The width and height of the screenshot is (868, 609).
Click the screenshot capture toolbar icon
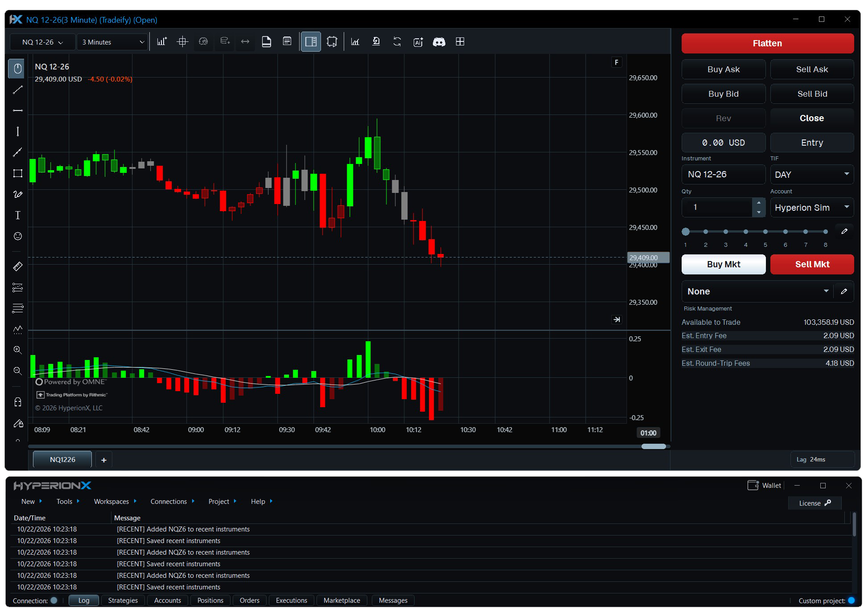[332, 42]
